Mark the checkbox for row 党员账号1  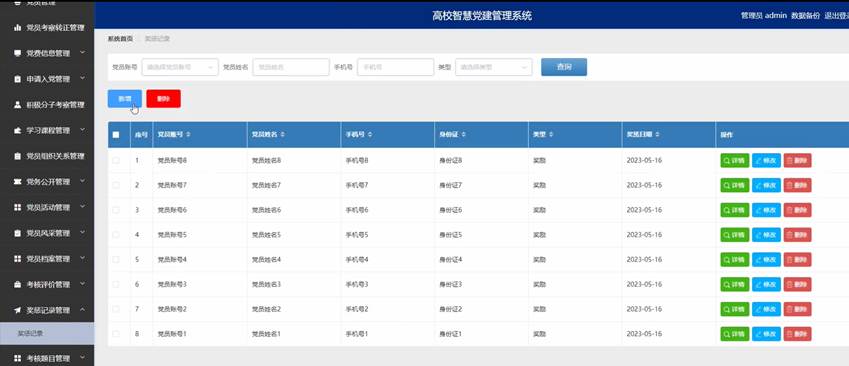coord(116,334)
